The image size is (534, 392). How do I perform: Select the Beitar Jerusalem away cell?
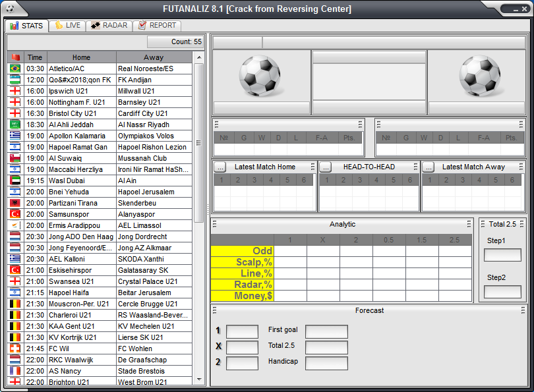[154, 293]
